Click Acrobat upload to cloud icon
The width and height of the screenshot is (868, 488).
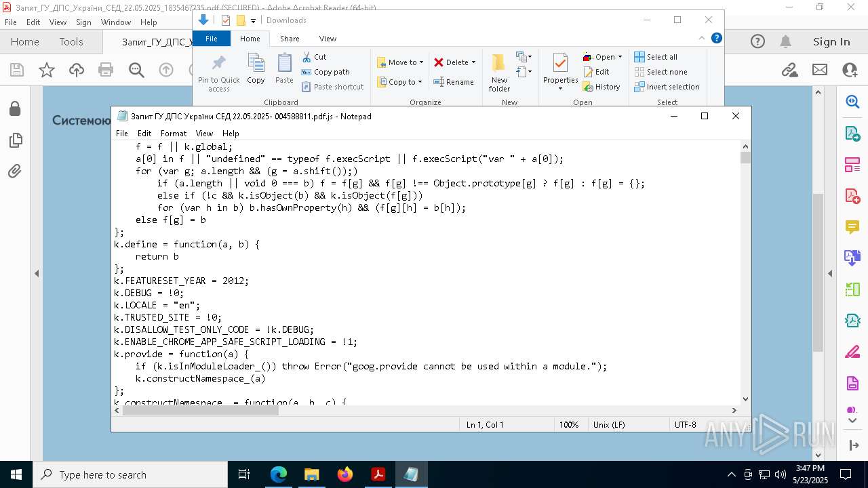point(77,70)
